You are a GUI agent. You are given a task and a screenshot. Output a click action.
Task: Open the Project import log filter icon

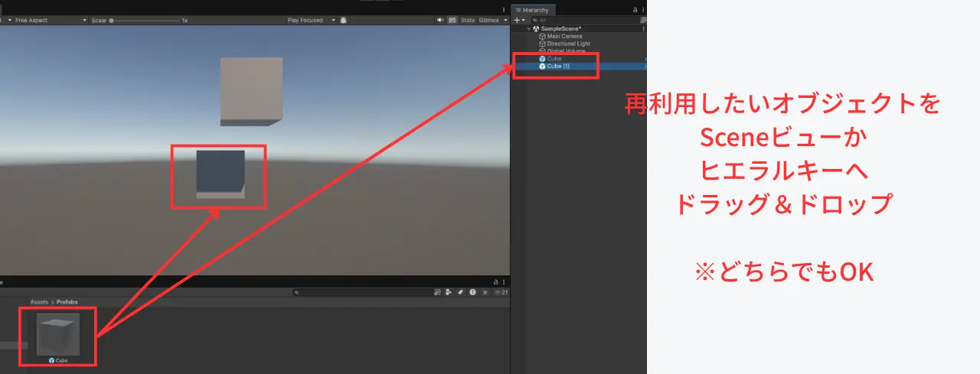click(472, 292)
